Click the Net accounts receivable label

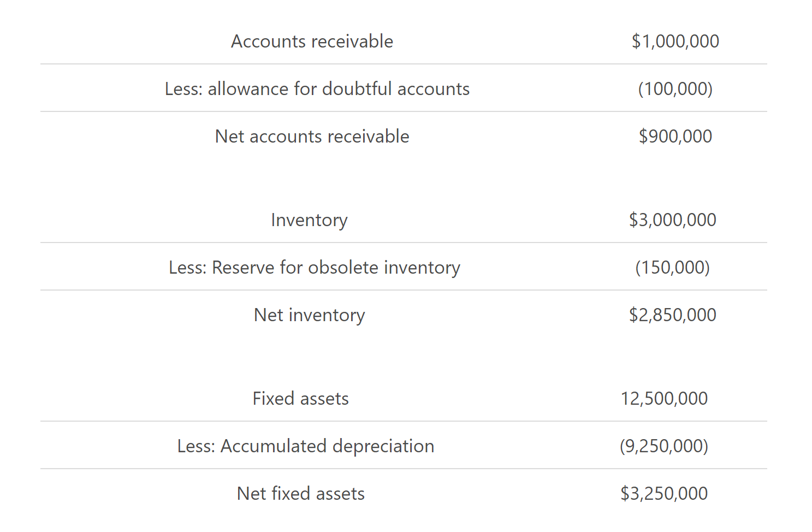pyautogui.click(x=312, y=137)
